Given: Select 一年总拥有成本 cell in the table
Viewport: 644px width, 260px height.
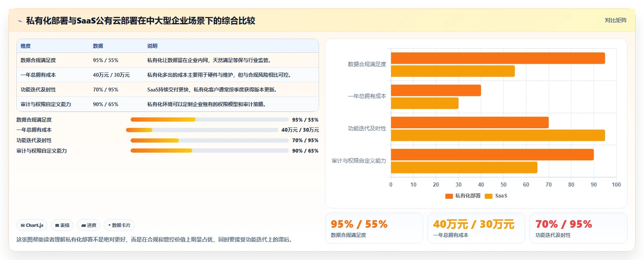Looking at the screenshot, I should pos(38,75).
